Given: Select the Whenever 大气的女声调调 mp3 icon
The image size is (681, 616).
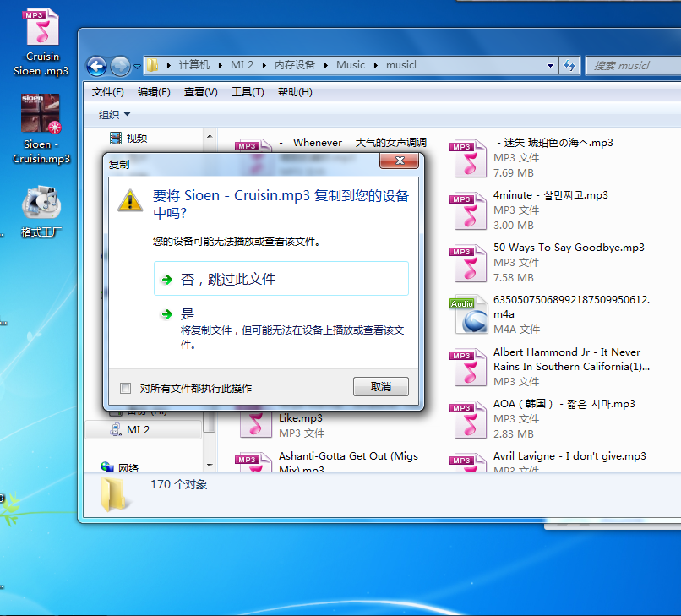Looking at the screenshot, I should point(253,145).
